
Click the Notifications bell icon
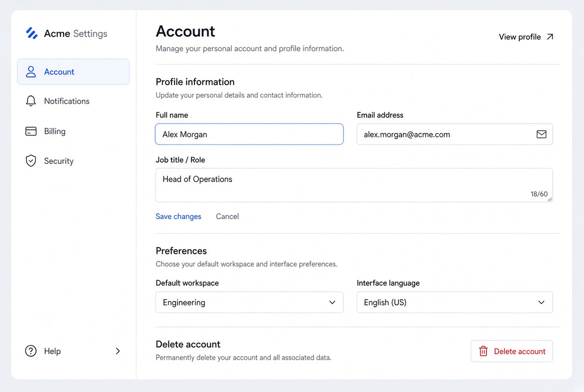(x=31, y=101)
